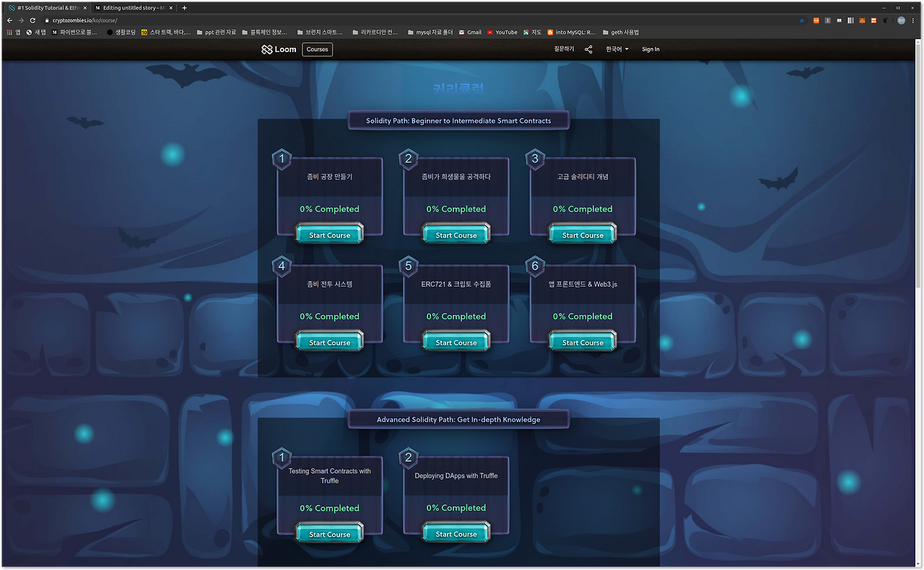Open the Gmail bookmark
The height and width of the screenshot is (570, 924).
(470, 32)
